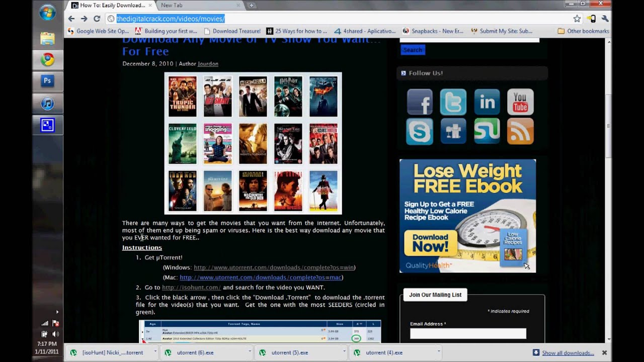Open the LinkedIn follow icon
This screenshot has width=644, height=362.
(x=487, y=102)
